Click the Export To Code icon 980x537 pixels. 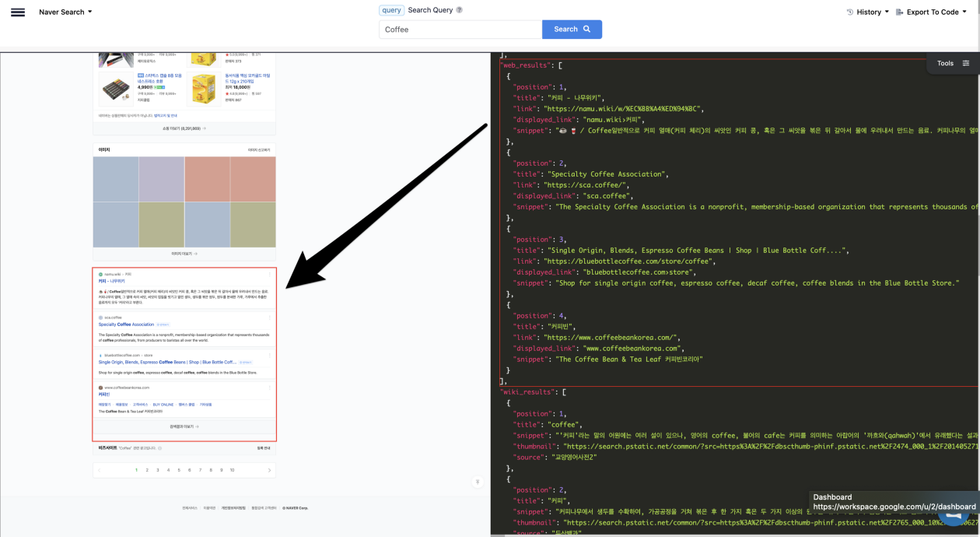[x=899, y=12]
